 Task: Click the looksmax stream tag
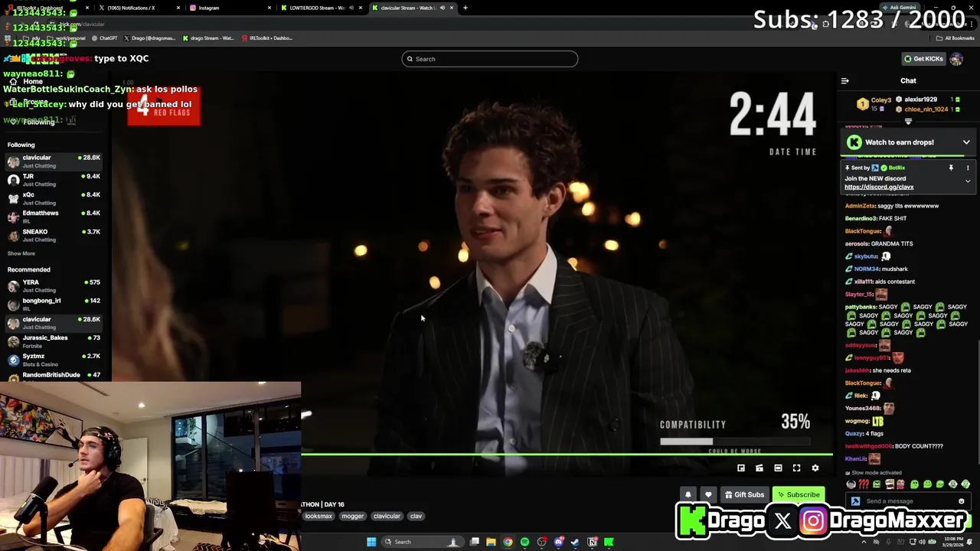pyautogui.click(x=318, y=516)
